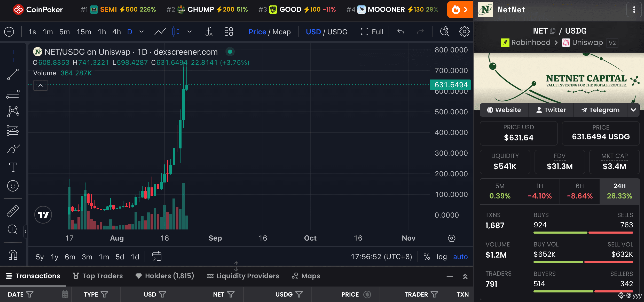Image resolution: width=644 pixels, height=302 pixels.
Task: Open the Transactions tab
Action: pyautogui.click(x=33, y=276)
